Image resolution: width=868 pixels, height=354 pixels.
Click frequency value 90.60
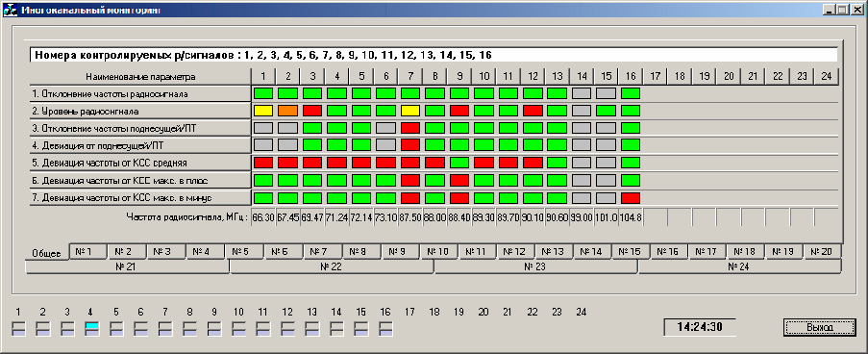pos(557,217)
